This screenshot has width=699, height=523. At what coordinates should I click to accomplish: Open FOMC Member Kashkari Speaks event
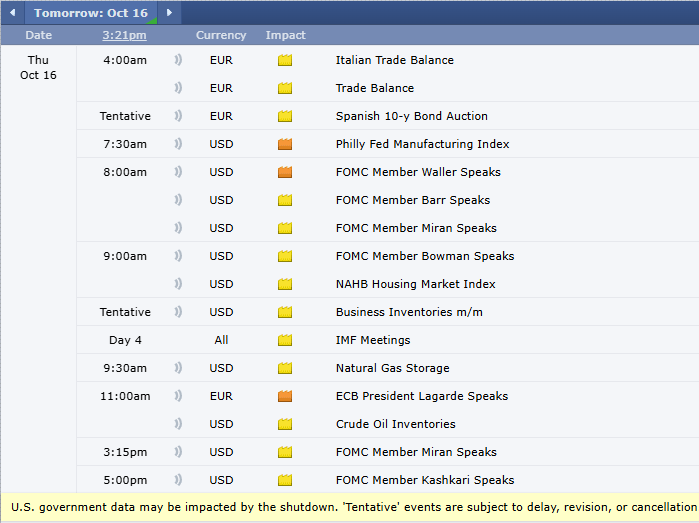click(424, 480)
